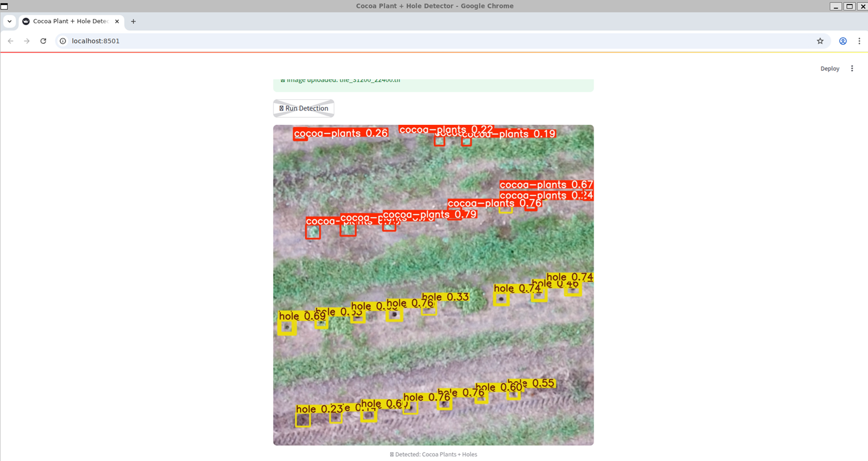Viewport: 868px width, 461px height.
Task: Open a new browser tab
Action: 133,21
